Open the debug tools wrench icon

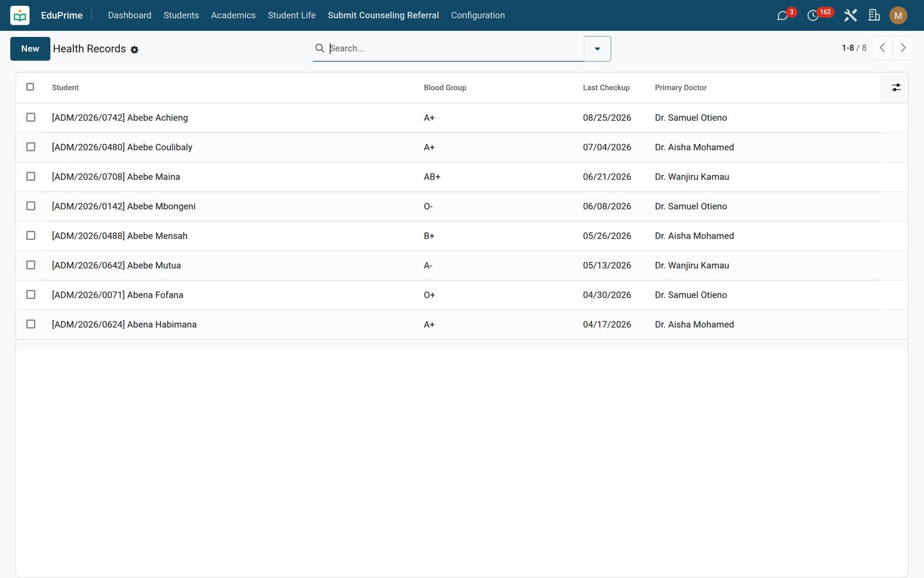(850, 16)
